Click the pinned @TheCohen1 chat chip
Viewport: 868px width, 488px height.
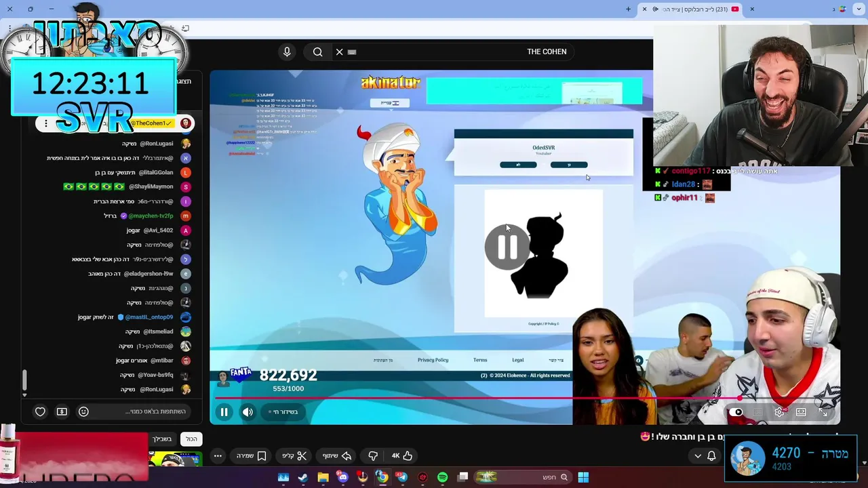coord(151,123)
